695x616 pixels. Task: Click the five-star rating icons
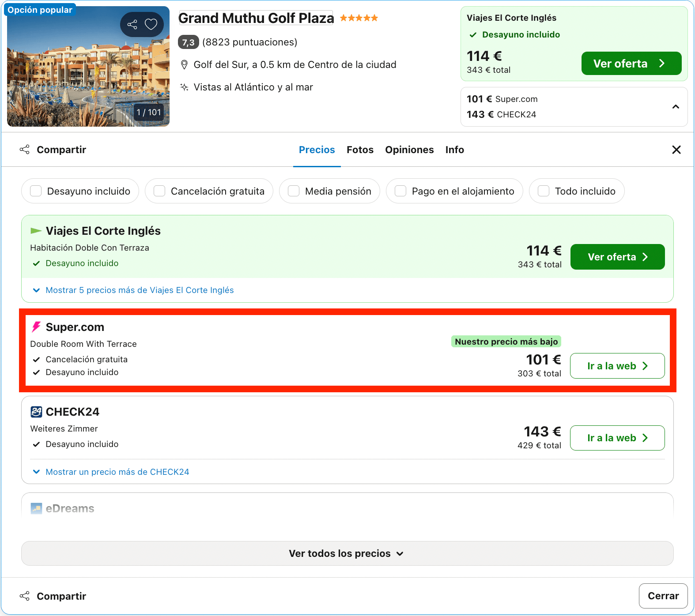click(x=359, y=18)
